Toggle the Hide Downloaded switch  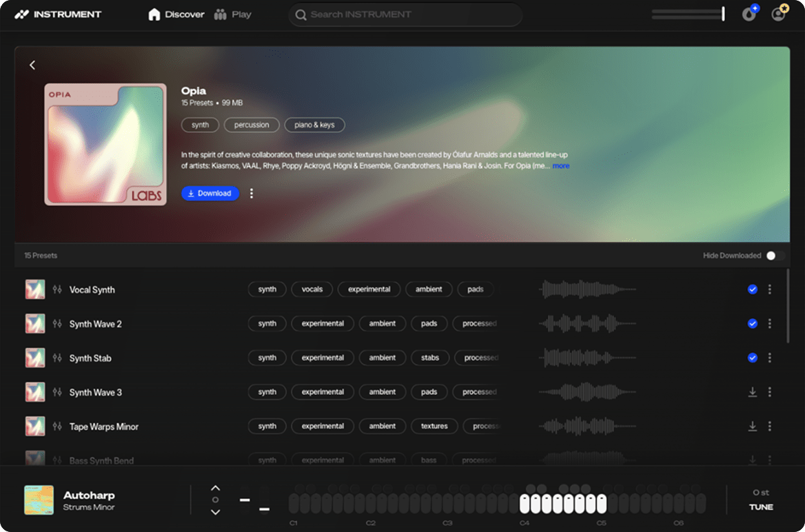click(x=774, y=256)
